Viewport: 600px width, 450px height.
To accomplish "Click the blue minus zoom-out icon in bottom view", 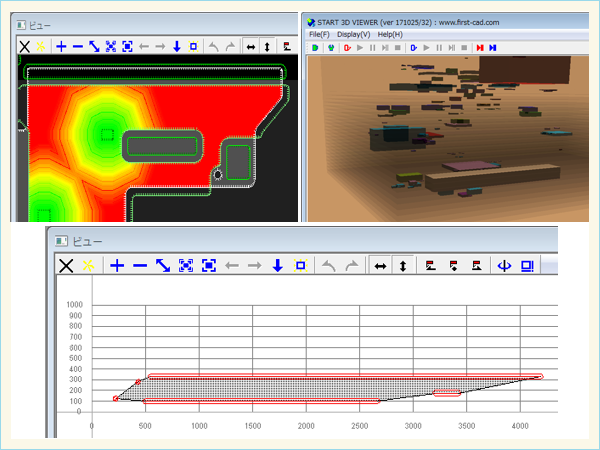I will [140, 265].
